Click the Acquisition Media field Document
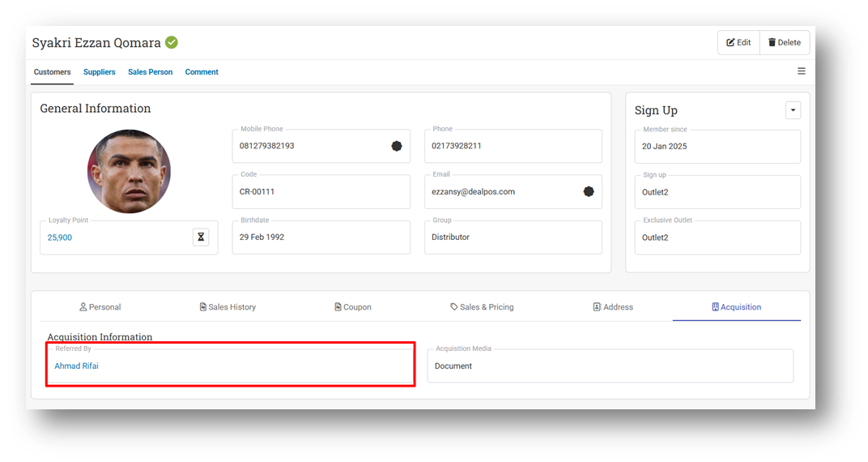Screen dimensions: 868x462 (611, 366)
